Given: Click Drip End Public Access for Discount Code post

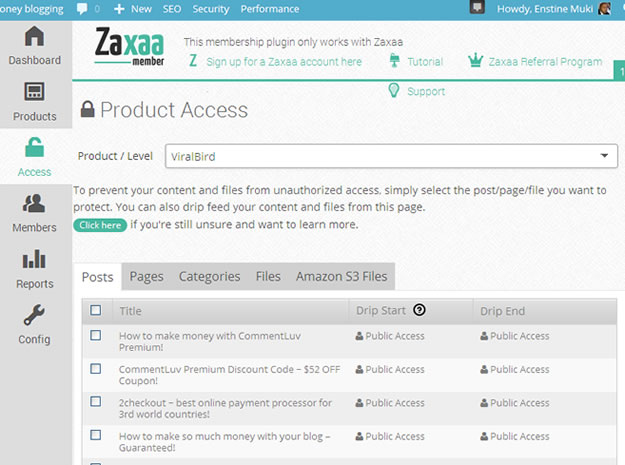Looking at the screenshot, I should click(x=515, y=369).
